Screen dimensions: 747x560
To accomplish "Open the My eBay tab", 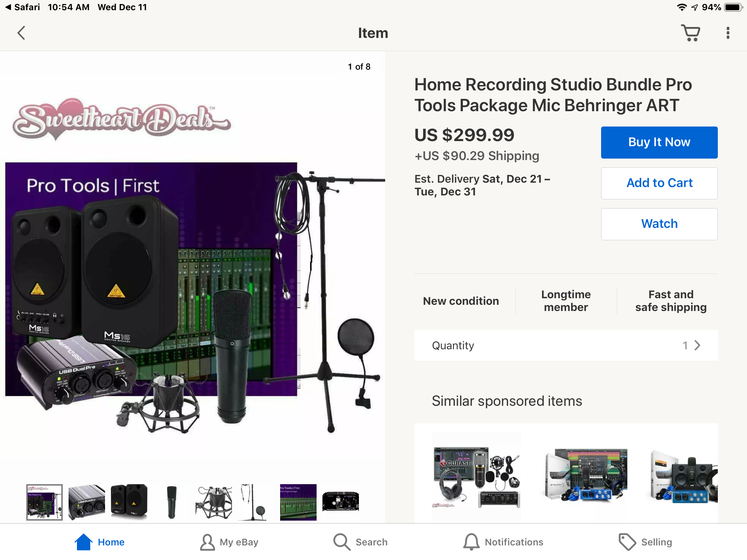I will coord(229,542).
